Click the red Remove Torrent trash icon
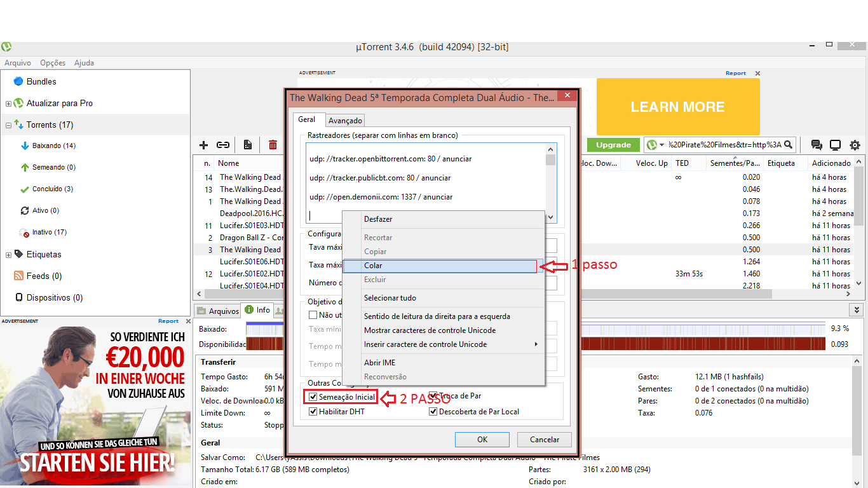The image size is (868, 488). pos(273,145)
